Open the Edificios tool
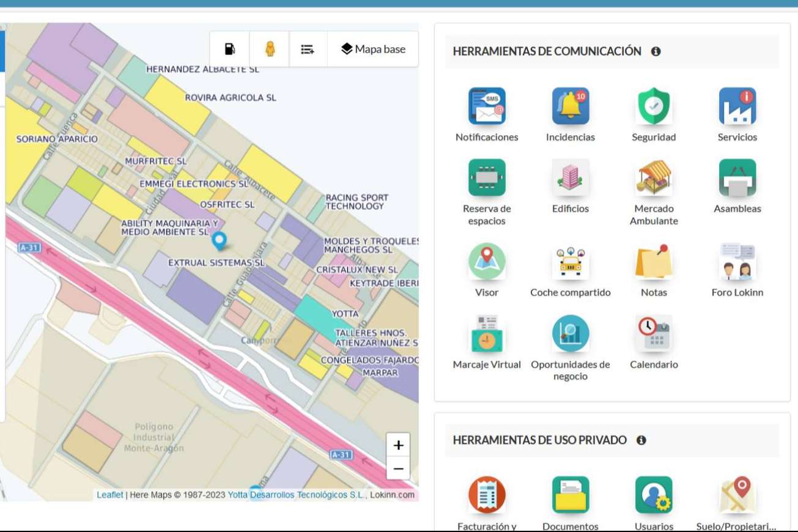 570,178
